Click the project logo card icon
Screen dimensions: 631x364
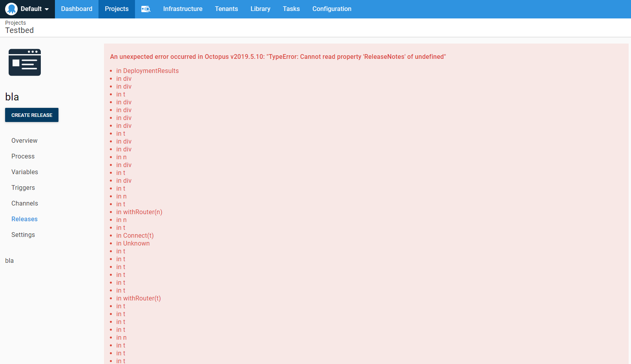click(x=24, y=62)
